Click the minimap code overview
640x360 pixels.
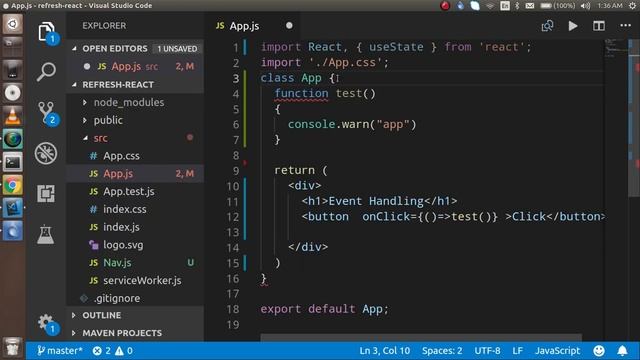616,49
